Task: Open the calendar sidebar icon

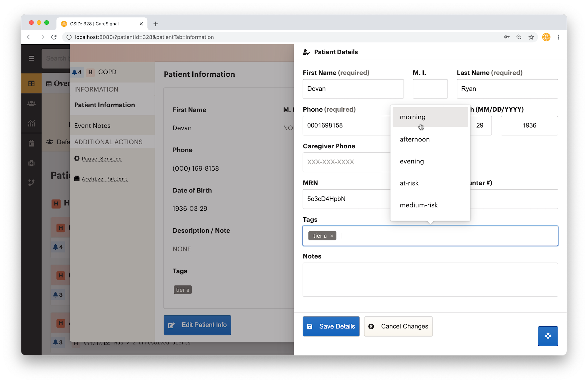Action: click(31, 143)
